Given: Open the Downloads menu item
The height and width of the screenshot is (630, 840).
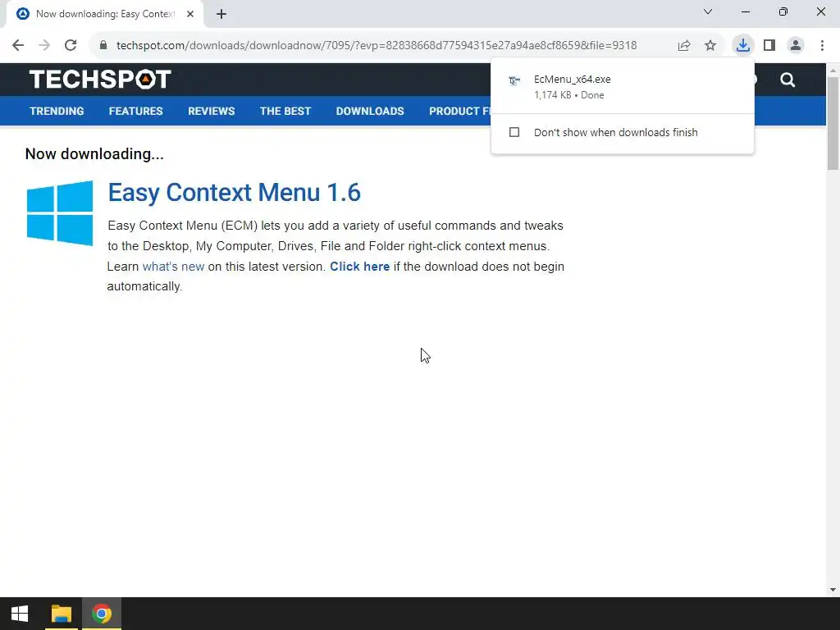Looking at the screenshot, I should point(370,111).
